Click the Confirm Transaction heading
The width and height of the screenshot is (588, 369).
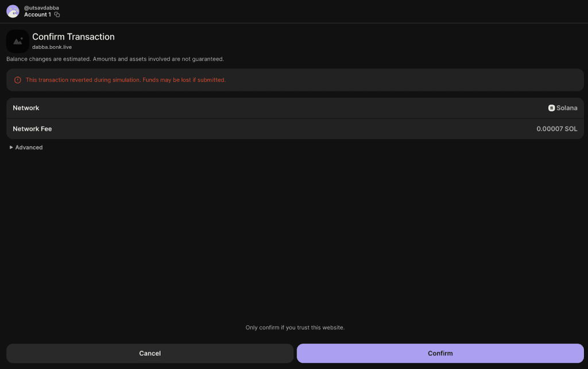pos(73,37)
